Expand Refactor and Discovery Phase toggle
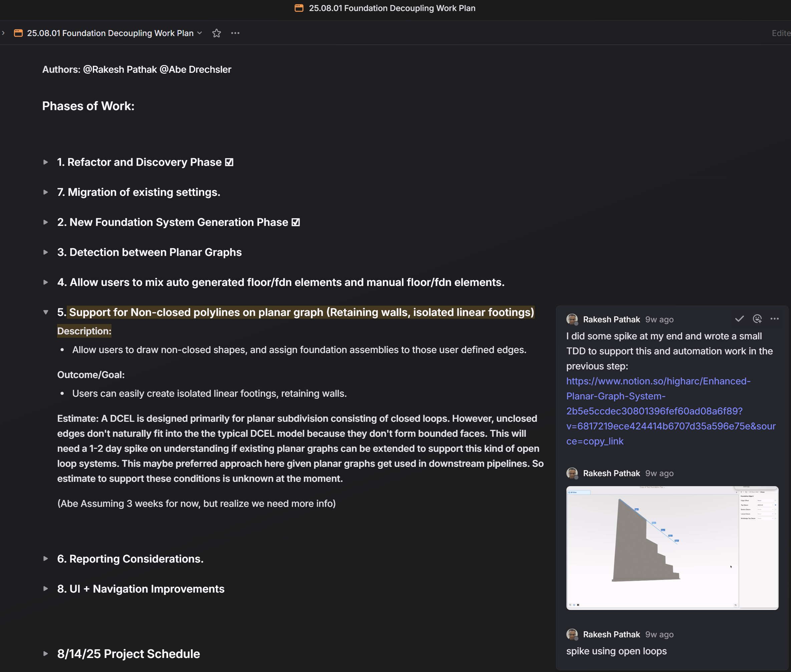 click(46, 162)
